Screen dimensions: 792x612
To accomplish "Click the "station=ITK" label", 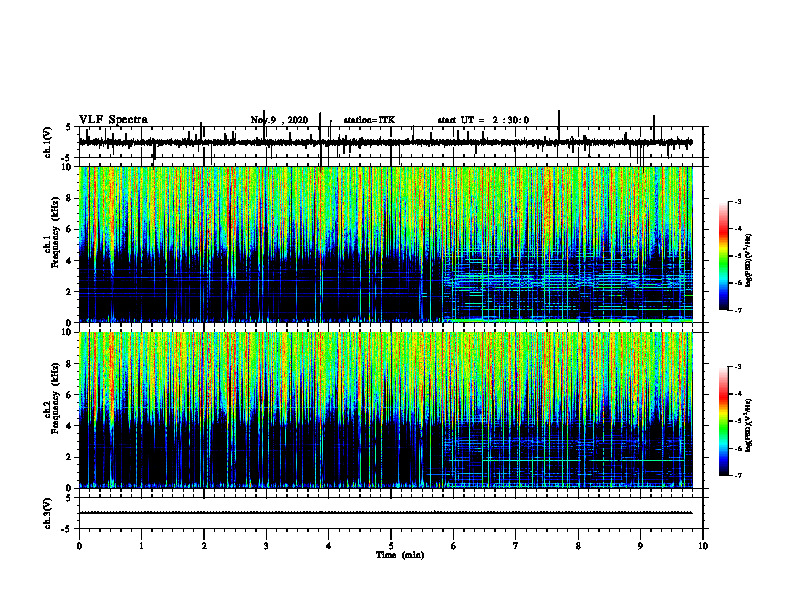I will (369, 120).
